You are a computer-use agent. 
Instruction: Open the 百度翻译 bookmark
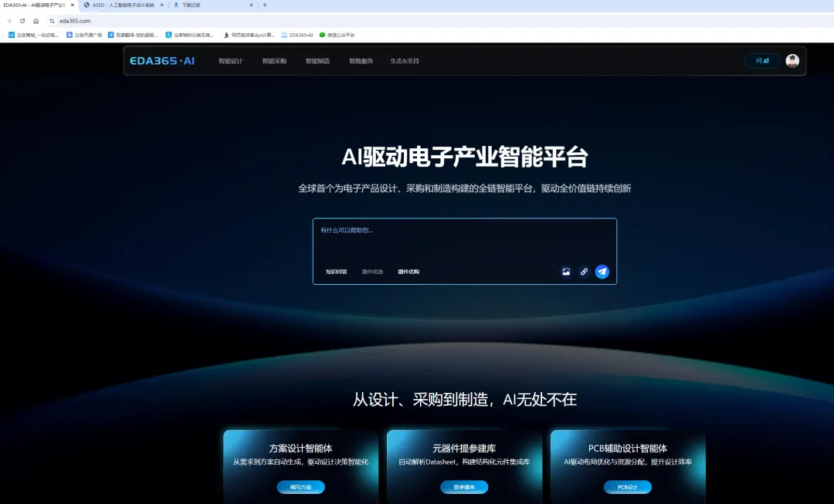tap(133, 35)
